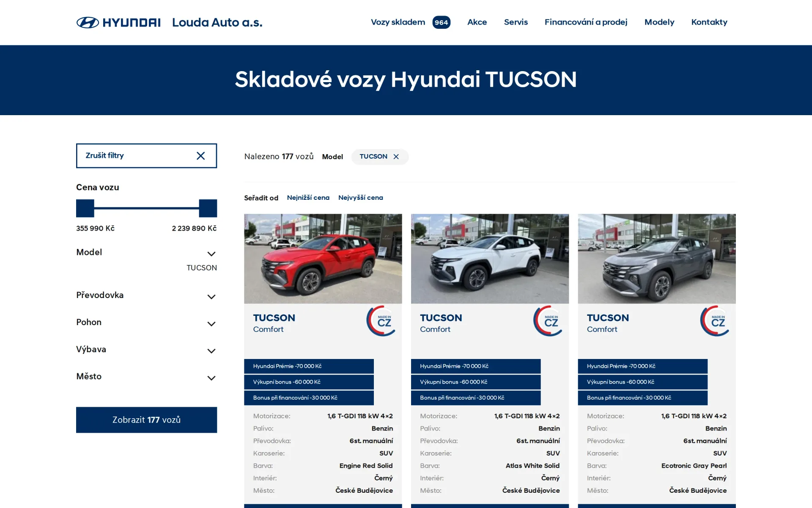Click the Hyundai logo in the header

pos(118,22)
